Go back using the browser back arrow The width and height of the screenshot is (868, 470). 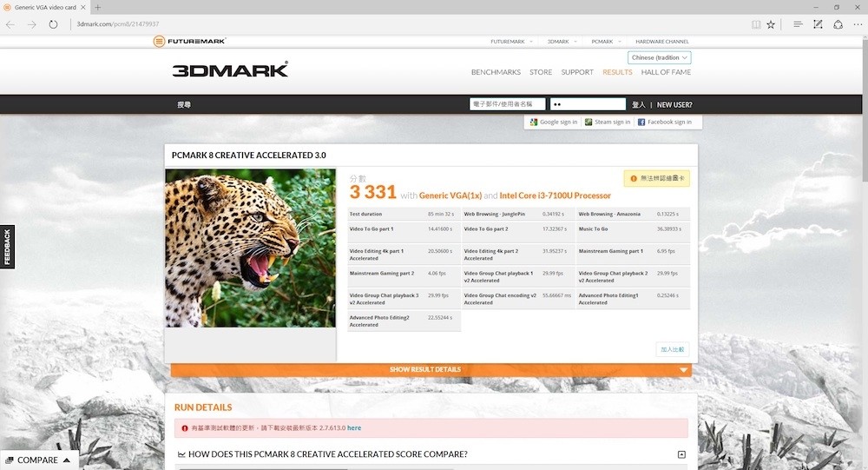pos(10,24)
